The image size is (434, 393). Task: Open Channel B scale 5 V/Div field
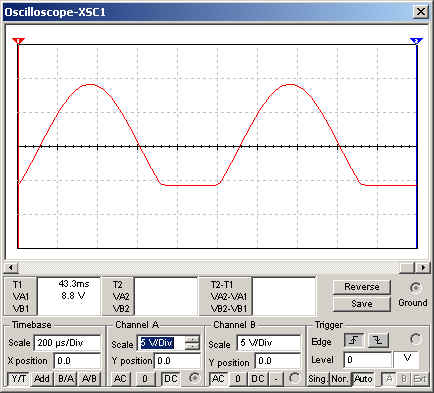(x=269, y=343)
